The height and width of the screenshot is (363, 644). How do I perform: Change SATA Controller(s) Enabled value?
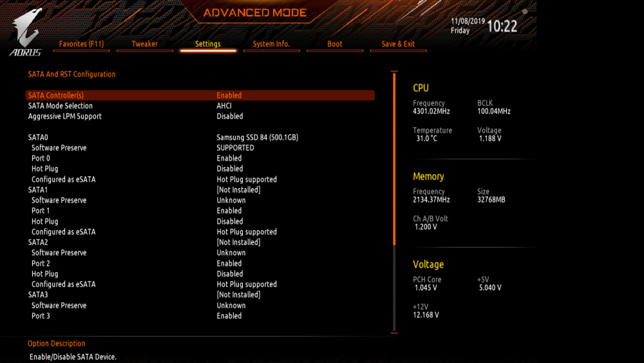229,95
